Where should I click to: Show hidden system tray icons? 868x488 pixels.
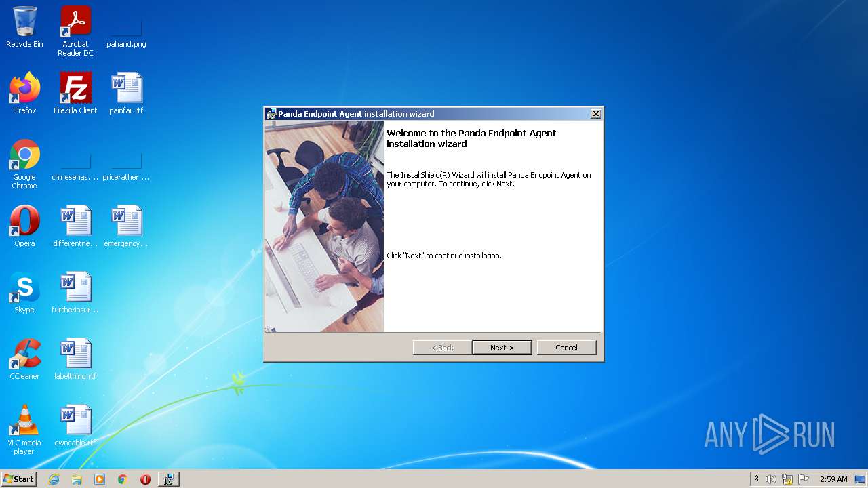756,479
